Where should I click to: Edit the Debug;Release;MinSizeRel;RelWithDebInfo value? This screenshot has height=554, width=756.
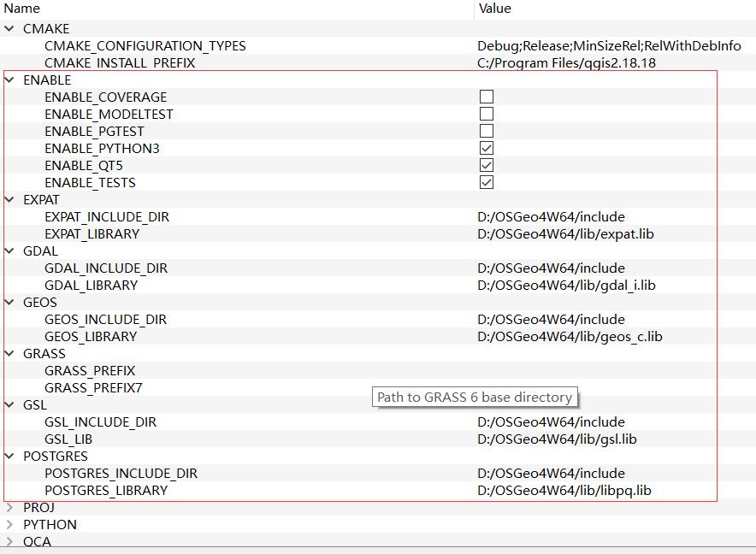pos(609,46)
